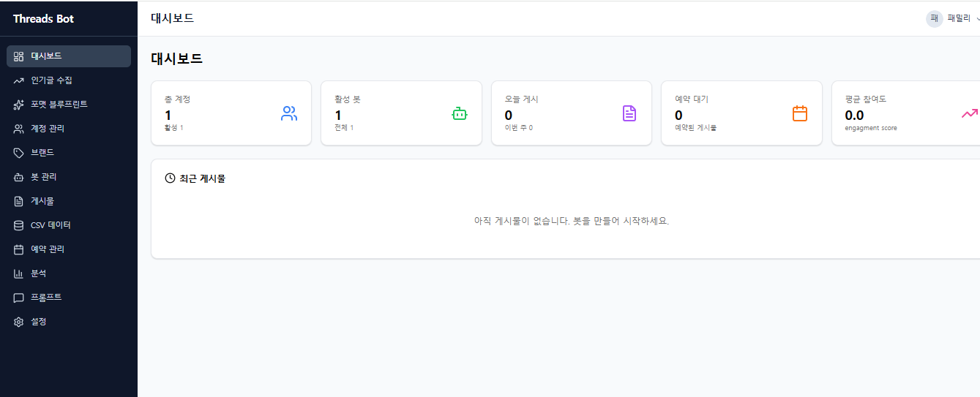Click the purple document icon on 오늘 게시 card

[629, 113]
